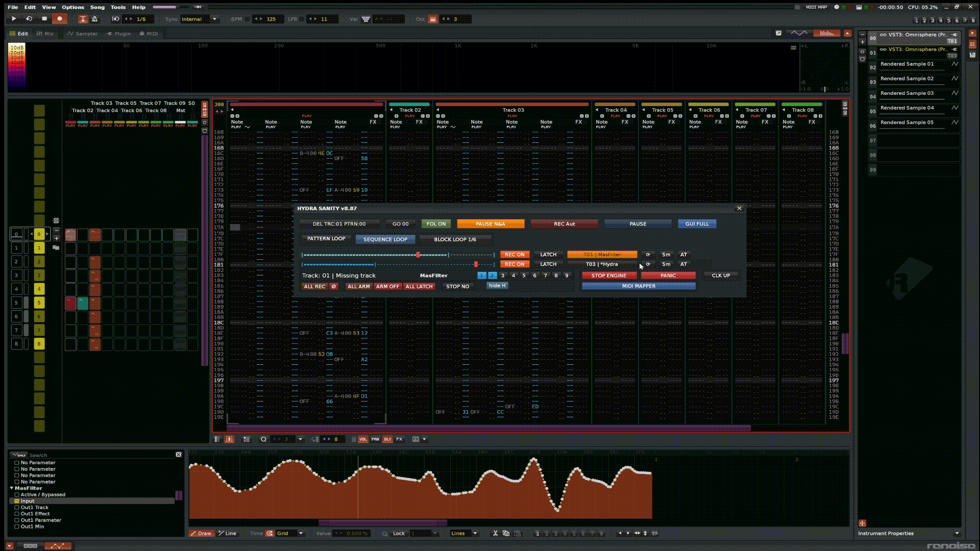Select the Line automation tool
This screenshot has width=980, height=551.
click(227, 534)
